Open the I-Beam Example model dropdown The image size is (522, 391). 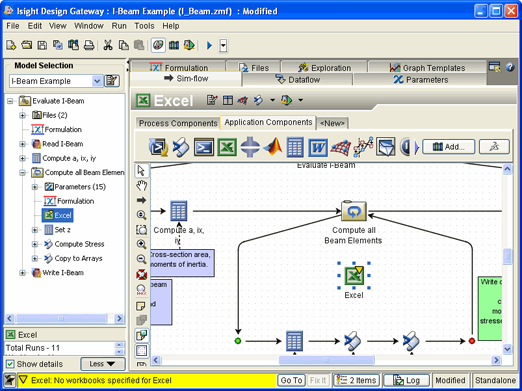(97, 81)
